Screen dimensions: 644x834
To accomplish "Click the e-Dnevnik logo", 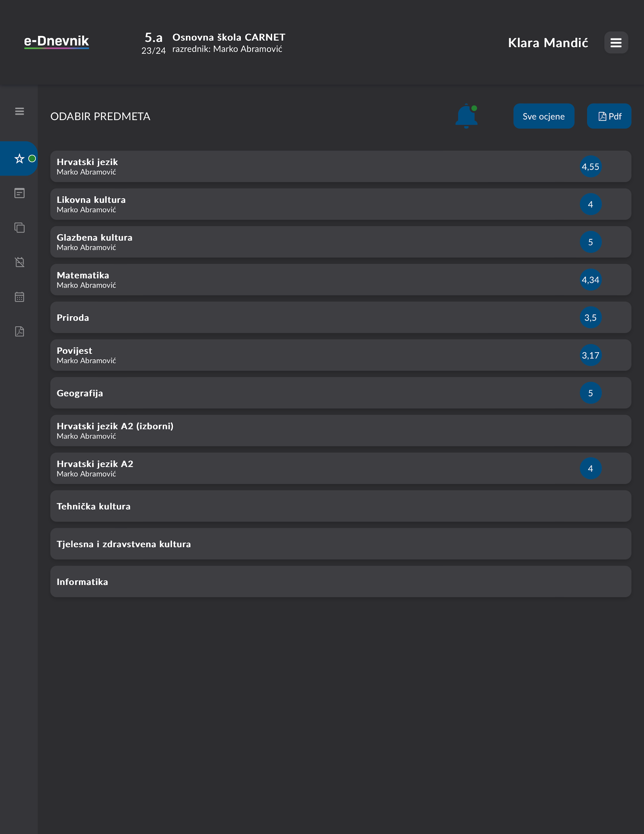I will [x=56, y=41].
